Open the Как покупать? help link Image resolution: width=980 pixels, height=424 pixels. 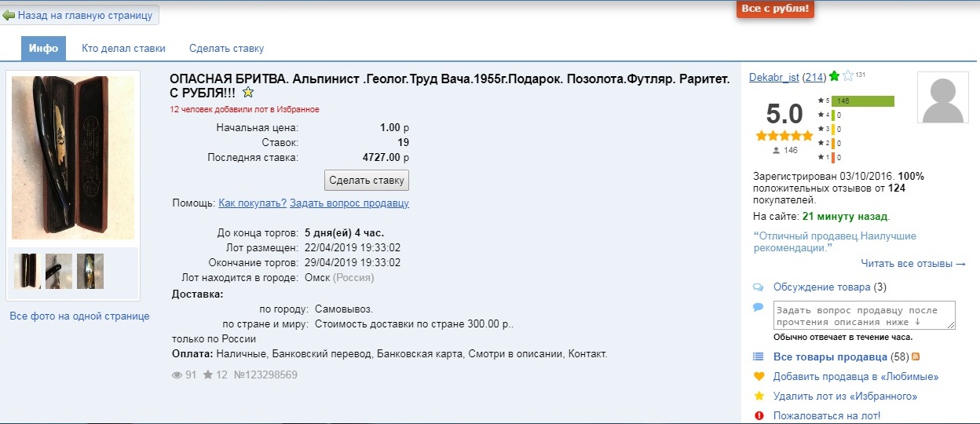pyautogui.click(x=252, y=203)
